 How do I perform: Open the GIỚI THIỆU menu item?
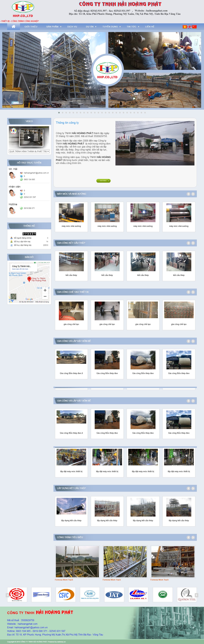point(31,26)
